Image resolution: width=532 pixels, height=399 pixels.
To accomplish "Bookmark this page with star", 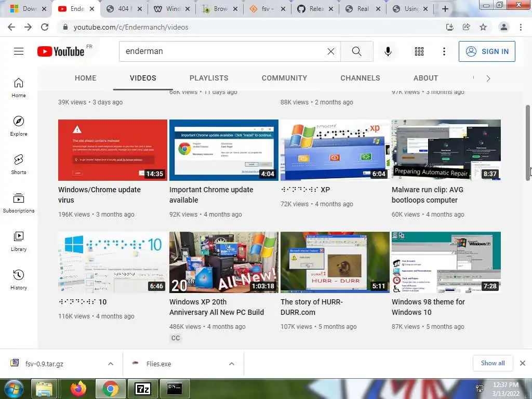I will pos(483,27).
